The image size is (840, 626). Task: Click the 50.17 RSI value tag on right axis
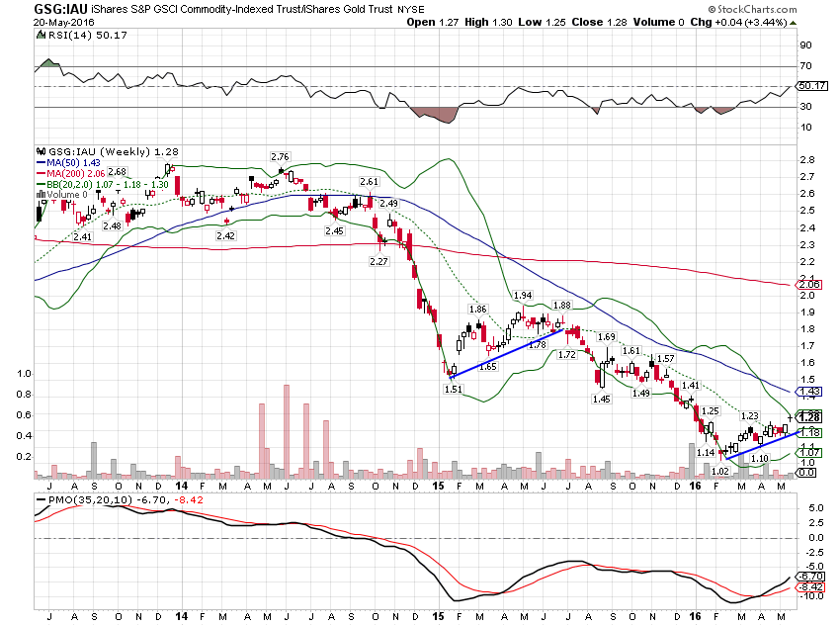(812, 86)
